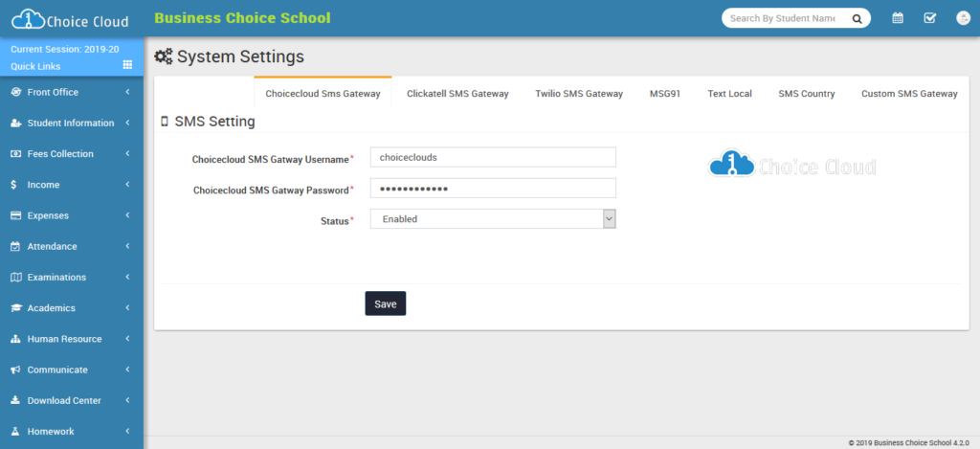Screen dimensions: 980x449
Task: Click the System Settings gears icon
Action: [164, 56]
